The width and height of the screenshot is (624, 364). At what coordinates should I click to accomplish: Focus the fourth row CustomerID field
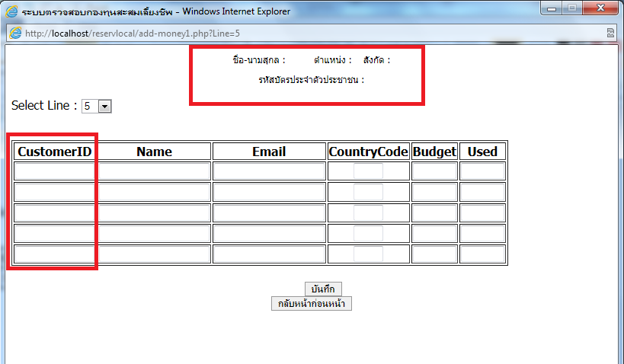55,234
